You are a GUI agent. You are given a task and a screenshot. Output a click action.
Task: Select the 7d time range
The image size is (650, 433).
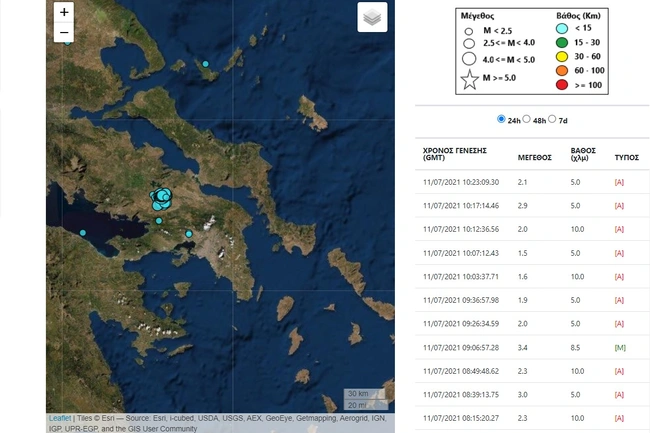(x=552, y=119)
